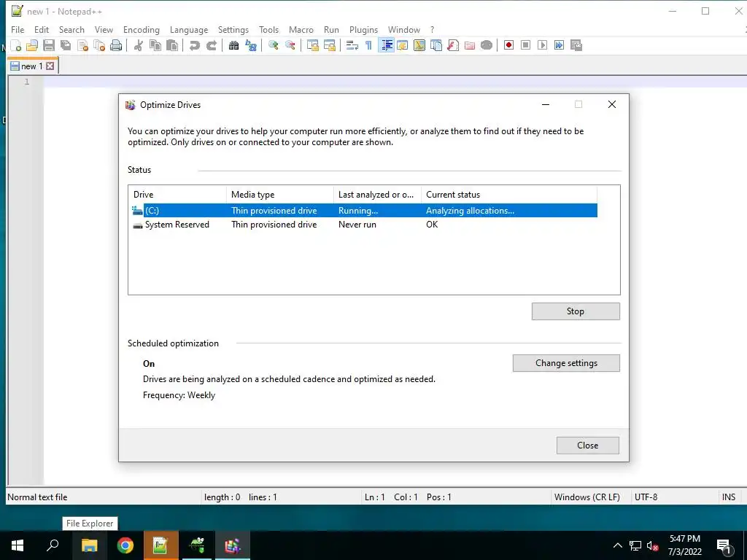This screenshot has height=560, width=747.
Task: Toggle the Show Indent Guide icon
Action: coord(386,46)
